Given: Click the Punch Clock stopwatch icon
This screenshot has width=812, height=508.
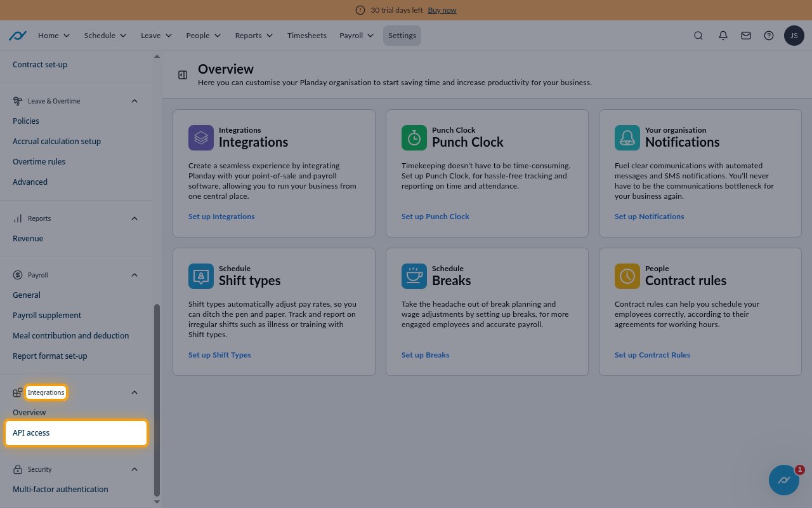Looking at the screenshot, I should [414, 138].
